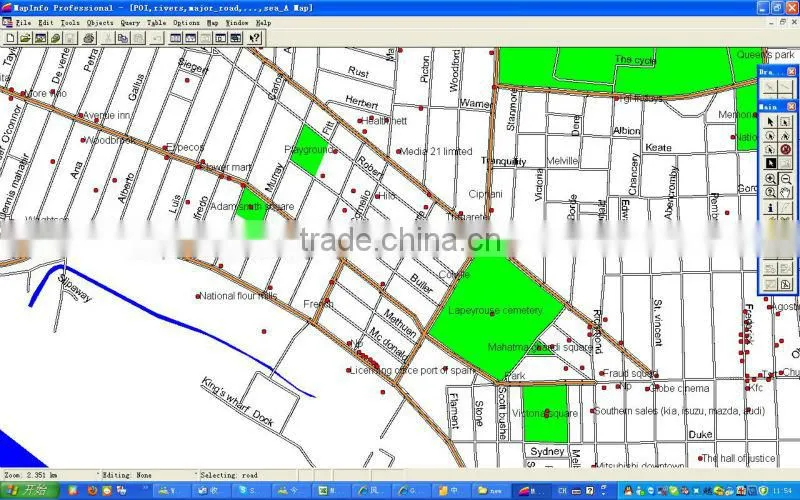The width and height of the screenshot is (800, 500).
Task: Select the Zoom-in tool
Action: [x=770, y=179]
